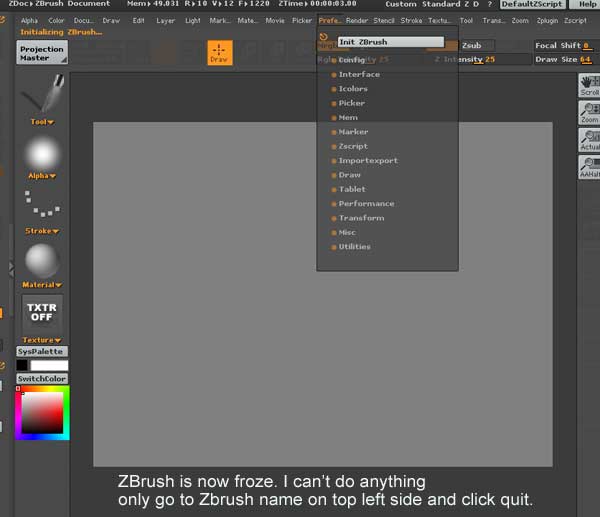This screenshot has height=517, width=600.
Task: Open the Document menu
Action: 83,21
